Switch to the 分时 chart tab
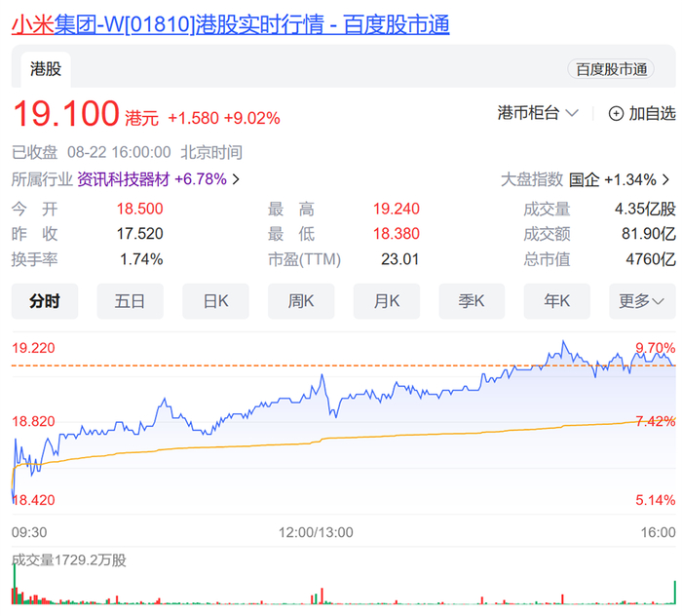Image resolution: width=682 pixels, height=616 pixels. click(x=45, y=301)
